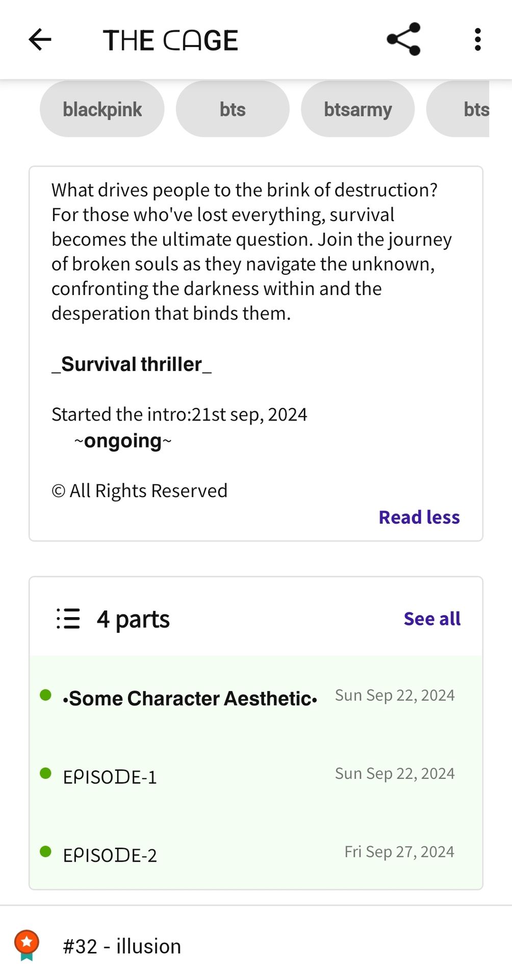Viewport: 512px width, 980px height.
Task: Tap the orange star ranking badge
Action: pyautogui.click(x=27, y=945)
